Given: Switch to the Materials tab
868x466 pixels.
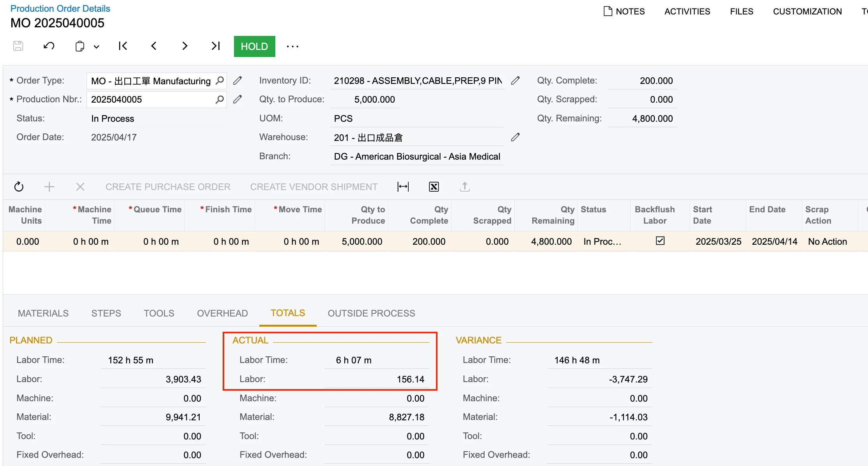Looking at the screenshot, I should (x=43, y=313).
